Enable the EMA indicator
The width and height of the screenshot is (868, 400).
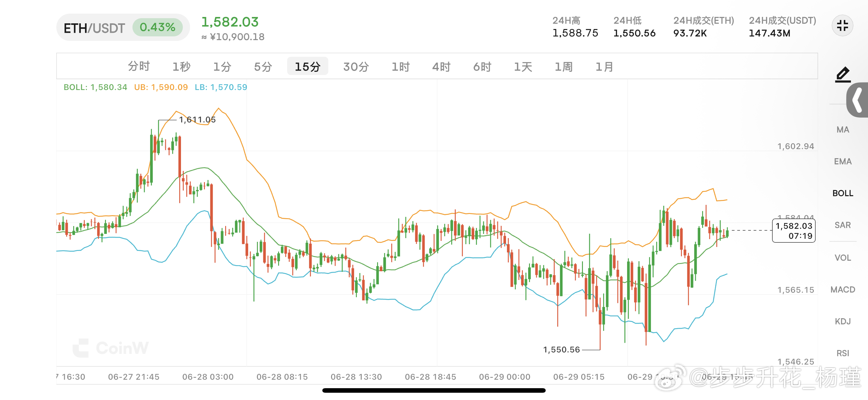842,161
